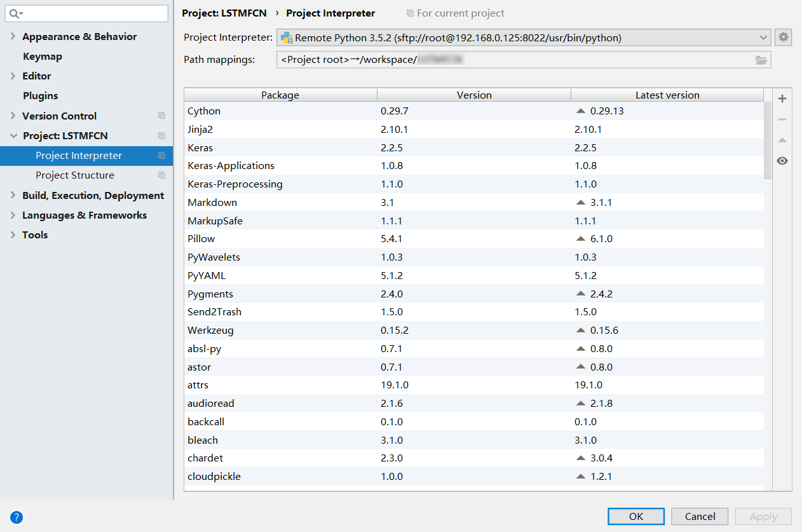Click the minus icon to remove a package

782,119
